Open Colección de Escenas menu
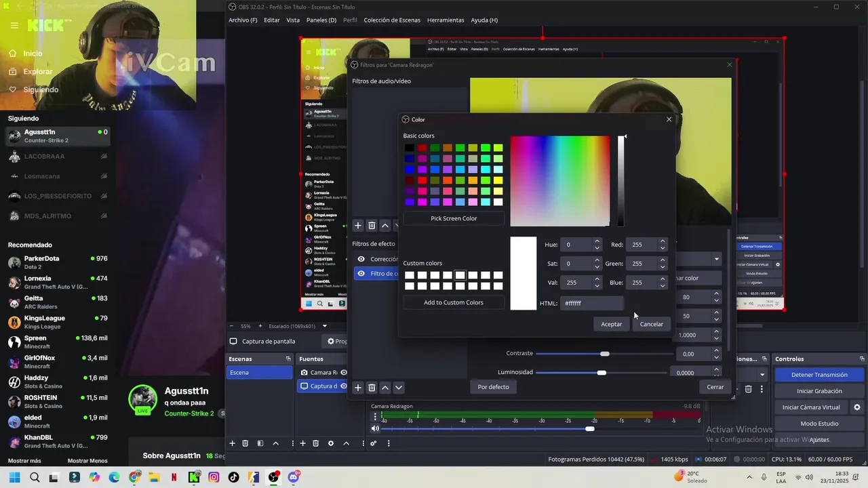The height and width of the screenshot is (488, 868). pos(392,20)
